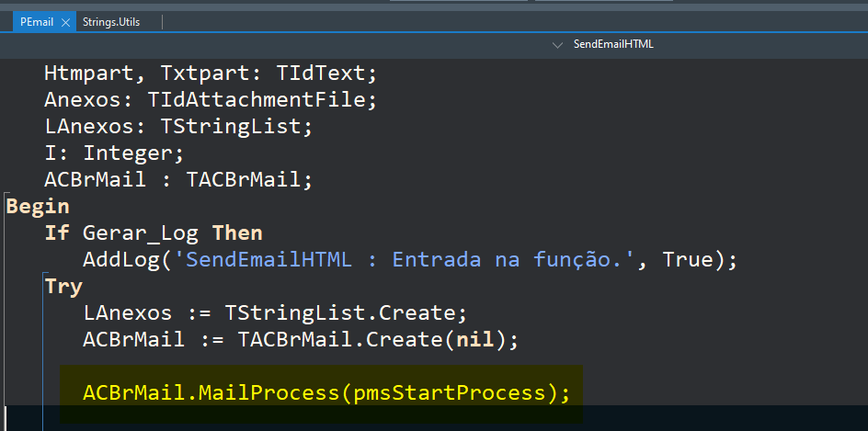Collapse the Try block fold marker
868x431 pixels.
[43, 274]
